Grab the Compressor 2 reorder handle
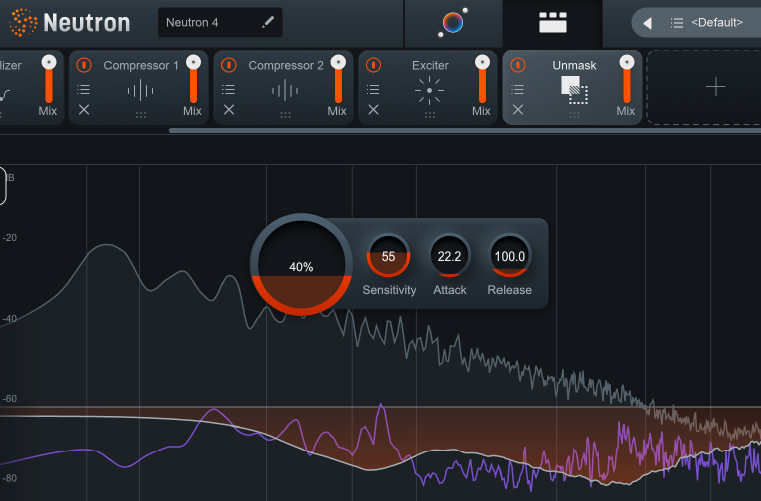The width and height of the screenshot is (761, 501). coord(285,115)
